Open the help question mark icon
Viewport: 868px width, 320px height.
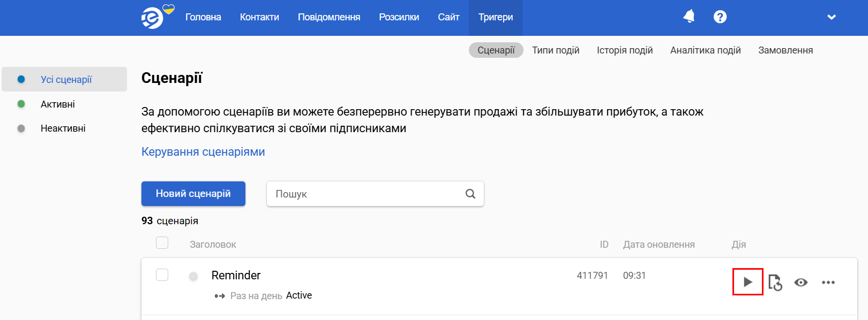point(720,17)
